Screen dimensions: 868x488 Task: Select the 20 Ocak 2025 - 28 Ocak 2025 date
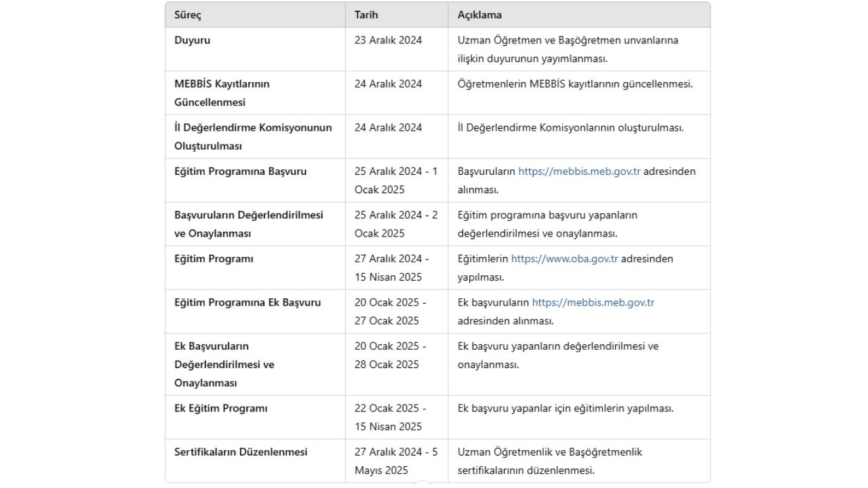[x=390, y=355]
